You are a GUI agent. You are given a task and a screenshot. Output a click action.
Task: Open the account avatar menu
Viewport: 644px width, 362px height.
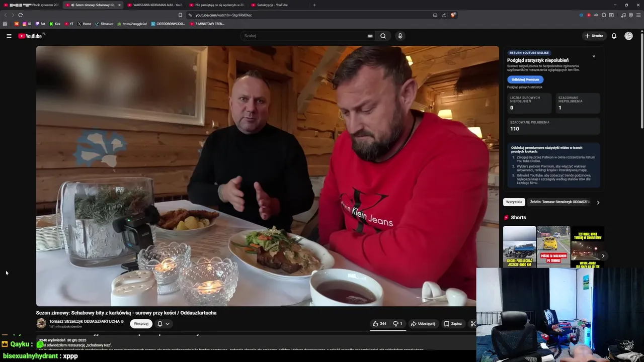click(628, 36)
